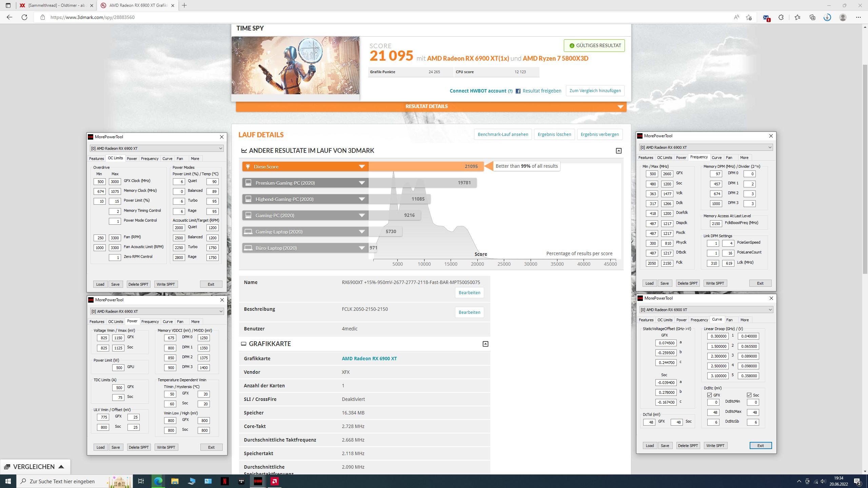Click AMD Radeon Software taskbar icon
Viewport: 868px width, 488px height.
pyautogui.click(x=275, y=481)
